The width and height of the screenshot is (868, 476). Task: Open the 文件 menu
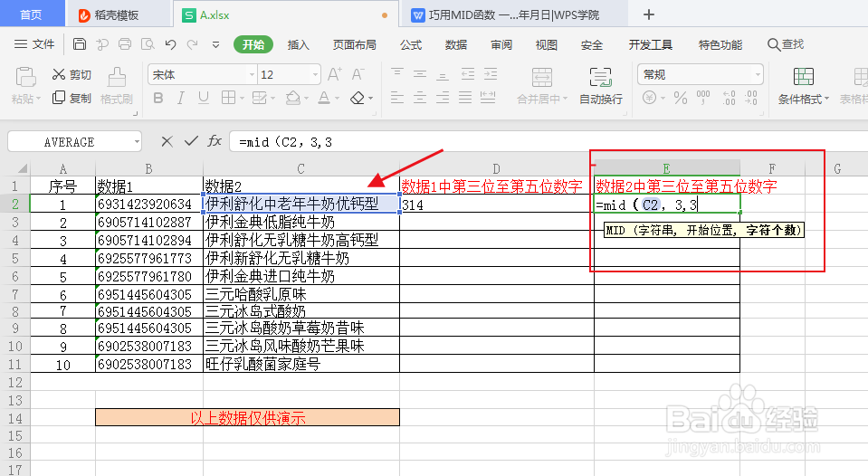[34, 44]
